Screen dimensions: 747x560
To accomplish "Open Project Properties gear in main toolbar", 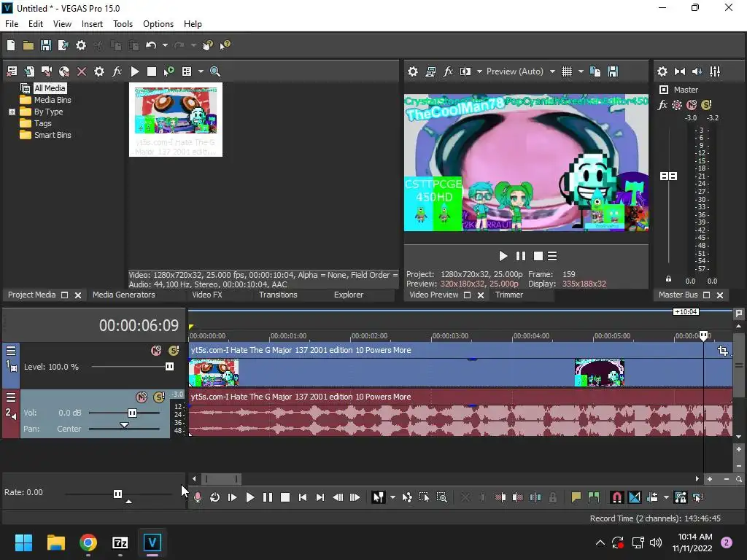I will tap(81, 45).
